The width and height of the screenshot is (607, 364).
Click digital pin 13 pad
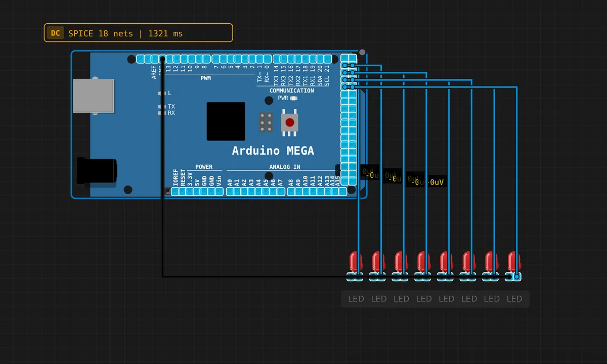(169, 59)
